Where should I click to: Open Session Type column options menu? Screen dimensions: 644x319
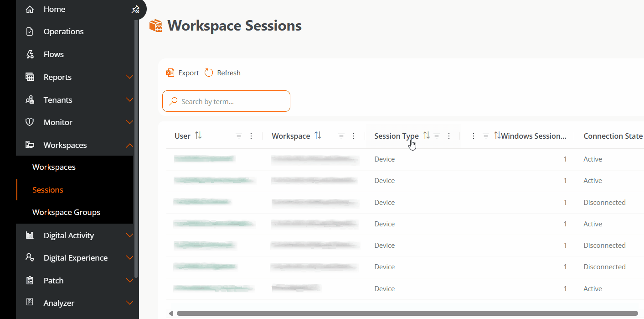tap(449, 136)
